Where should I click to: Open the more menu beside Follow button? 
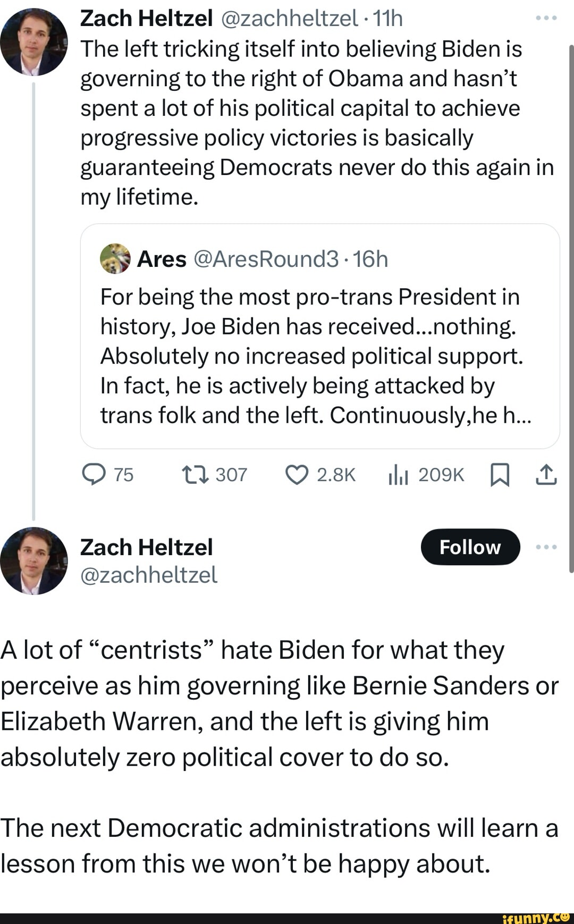tap(546, 547)
